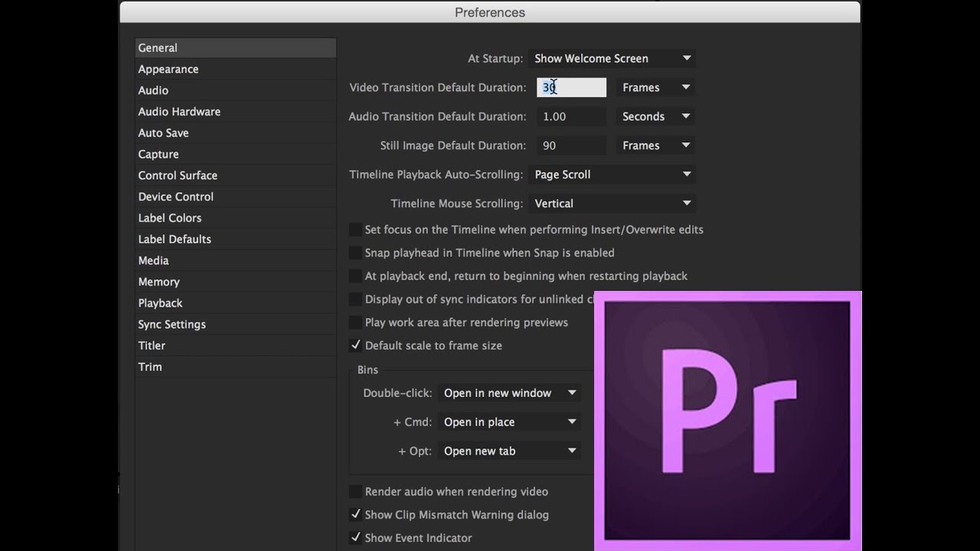Image resolution: width=980 pixels, height=551 pixels.
Task: Click the Video Transition Default Duration field
Action: point(571,87)
